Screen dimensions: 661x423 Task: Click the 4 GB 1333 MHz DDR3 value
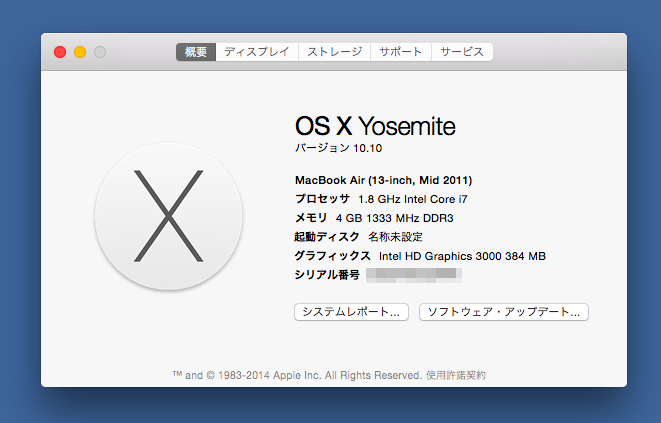[395, 218]
